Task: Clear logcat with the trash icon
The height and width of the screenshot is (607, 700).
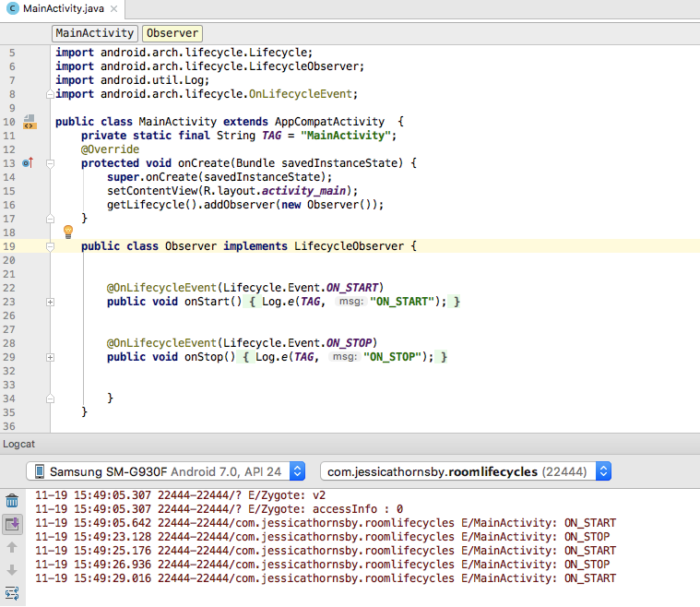Action: coord(12,501)
